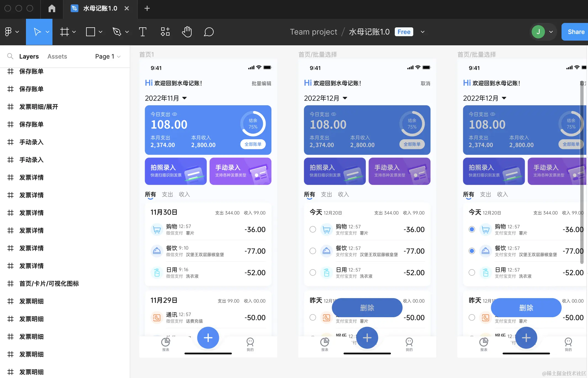The width and height of the screenshot is (588, 378).
Task: Select the 首页/卡片/可视化图标 layer
Action: [49, 283]
